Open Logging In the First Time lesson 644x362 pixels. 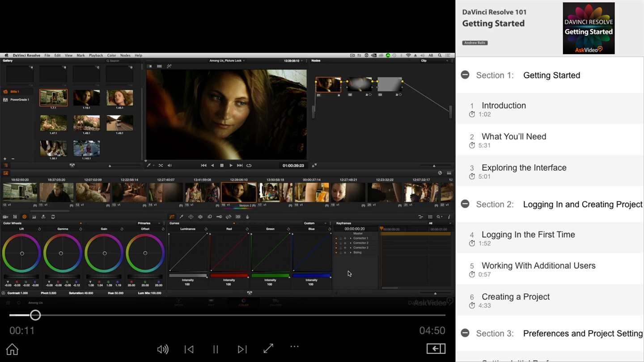[550, 238]
